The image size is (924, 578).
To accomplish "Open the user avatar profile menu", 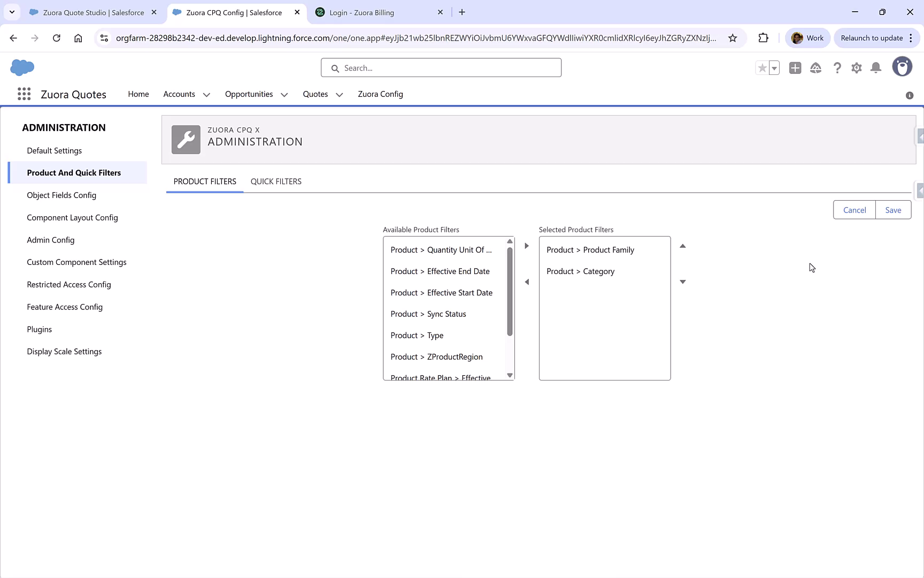I will click(902, 66).
